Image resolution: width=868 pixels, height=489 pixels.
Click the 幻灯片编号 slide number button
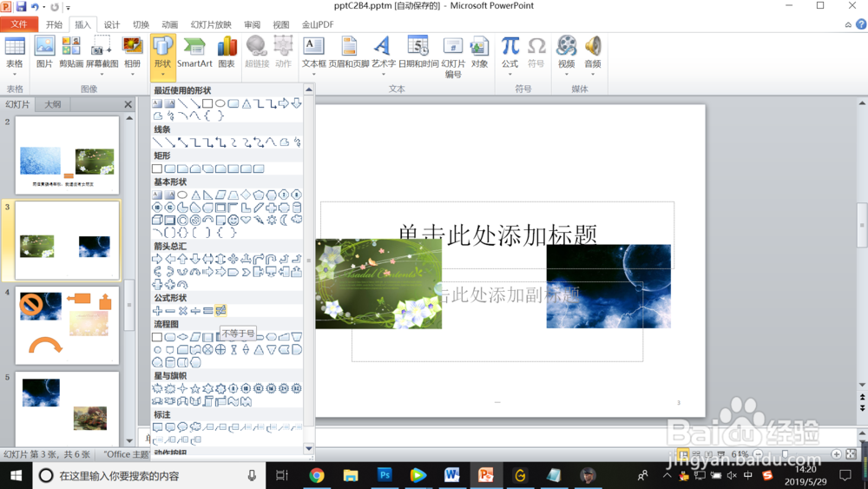[x=453, y=56]
